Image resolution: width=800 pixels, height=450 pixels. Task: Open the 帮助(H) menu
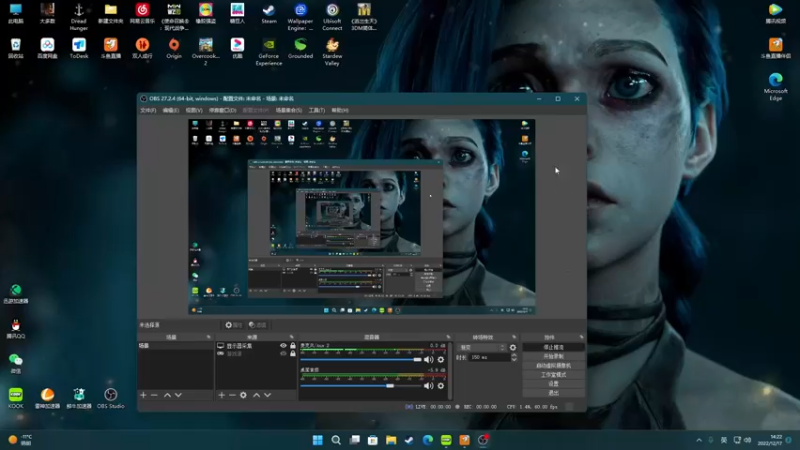coord(340,110)
